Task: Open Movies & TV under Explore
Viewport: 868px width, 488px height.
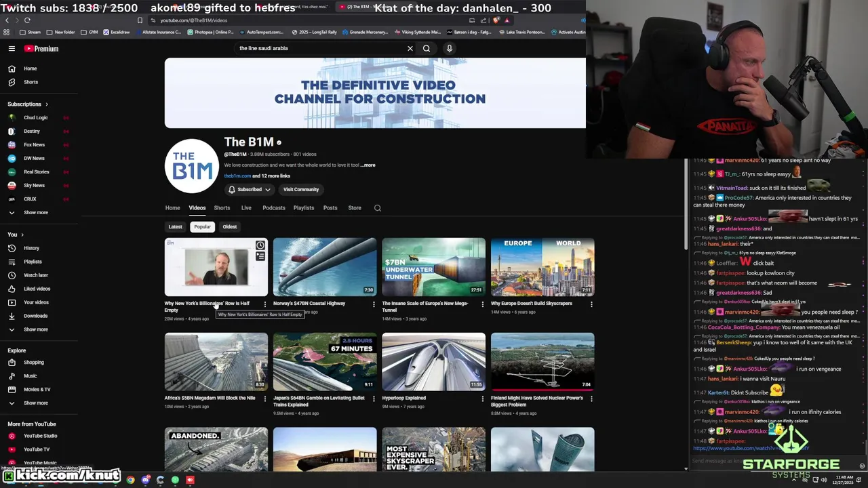Action: [x=37, y=389]
